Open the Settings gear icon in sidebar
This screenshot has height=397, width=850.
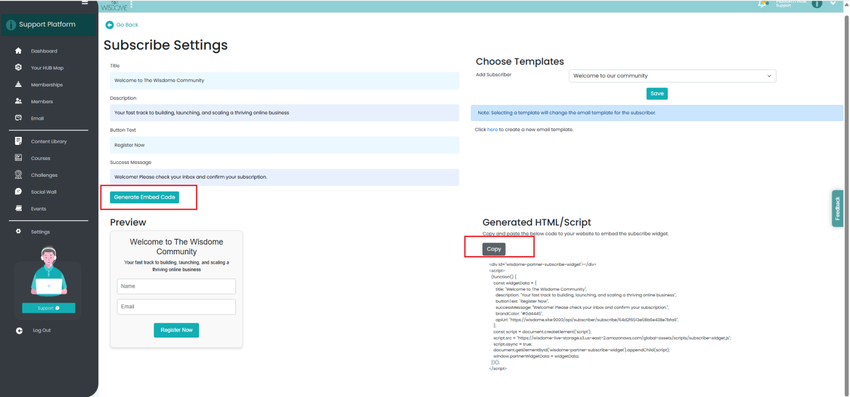pos(18,232)
